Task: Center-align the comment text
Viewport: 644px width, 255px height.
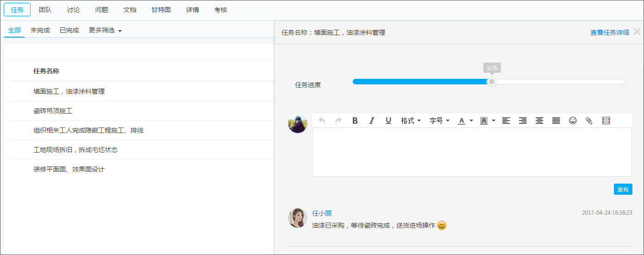Action: click(x=539, y=121)
